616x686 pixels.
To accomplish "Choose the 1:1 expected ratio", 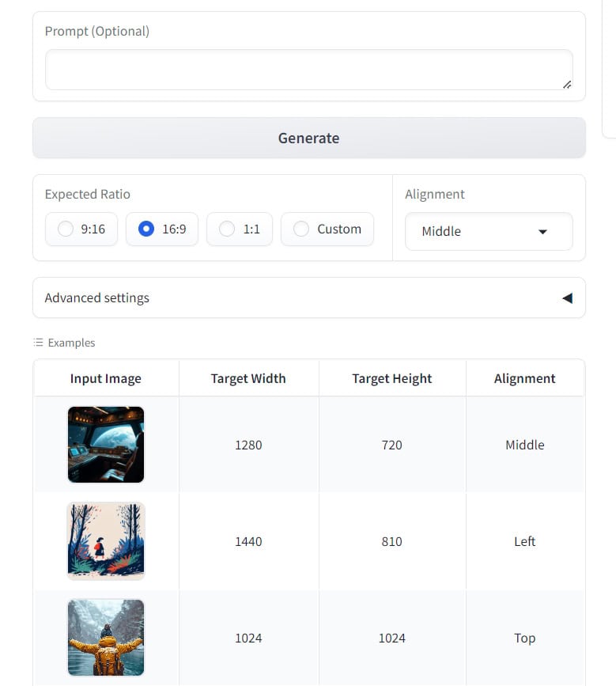I will (x=227, y=229).
